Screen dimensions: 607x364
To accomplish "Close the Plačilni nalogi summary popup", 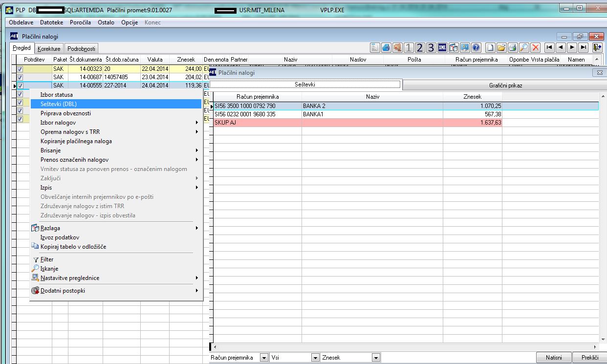I will point(600,72).
